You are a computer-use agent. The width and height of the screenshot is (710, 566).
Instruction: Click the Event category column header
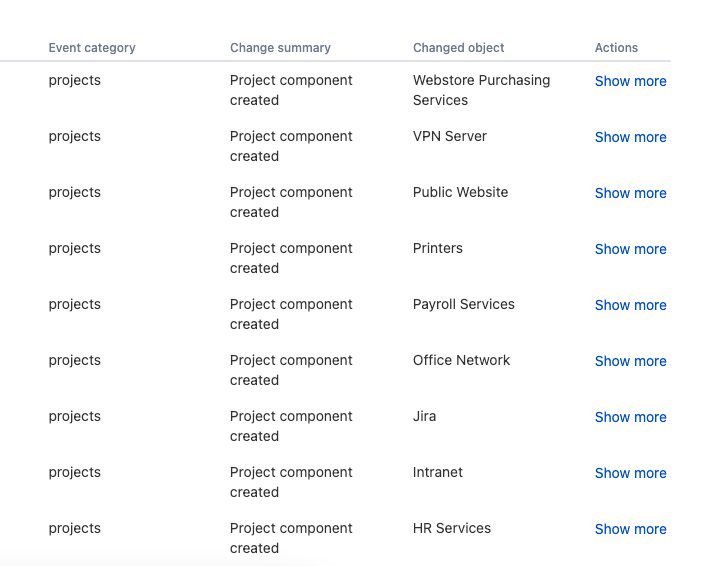click(92, 47)
